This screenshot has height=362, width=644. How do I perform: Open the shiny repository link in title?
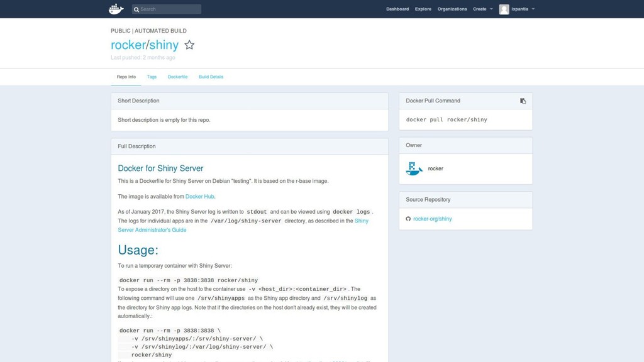point(164,45)
